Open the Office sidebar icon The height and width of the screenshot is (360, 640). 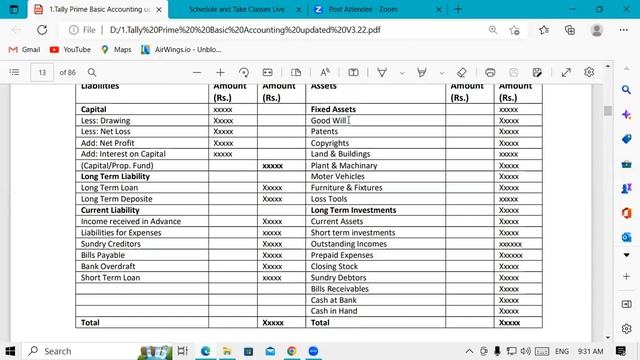[627, 213]
